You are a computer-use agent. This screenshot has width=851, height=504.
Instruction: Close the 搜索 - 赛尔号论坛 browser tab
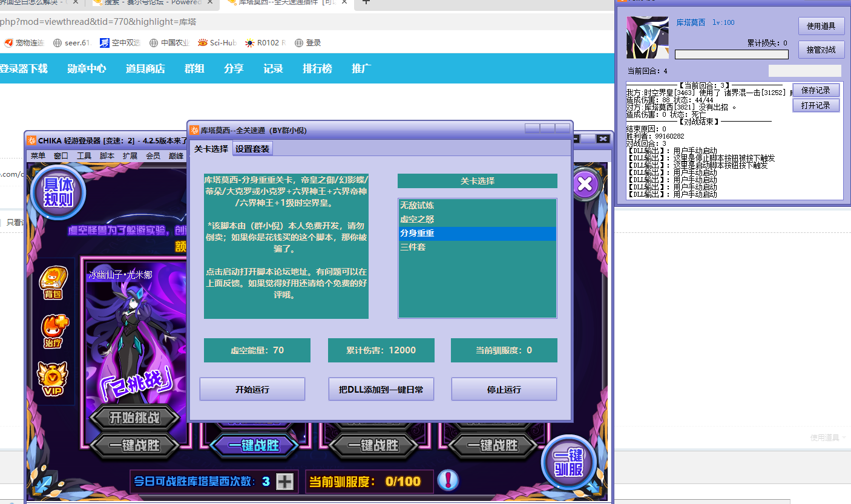coord(210,3)
